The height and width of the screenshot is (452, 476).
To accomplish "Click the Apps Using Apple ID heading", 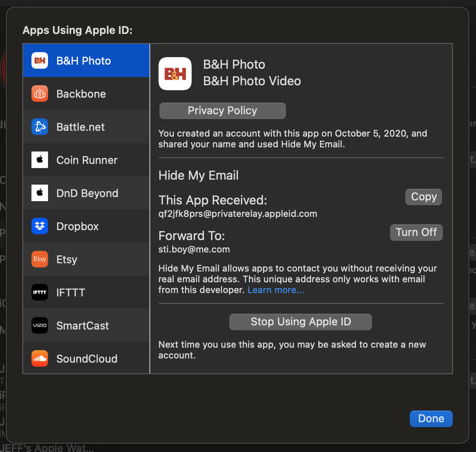I will point(77,30).
